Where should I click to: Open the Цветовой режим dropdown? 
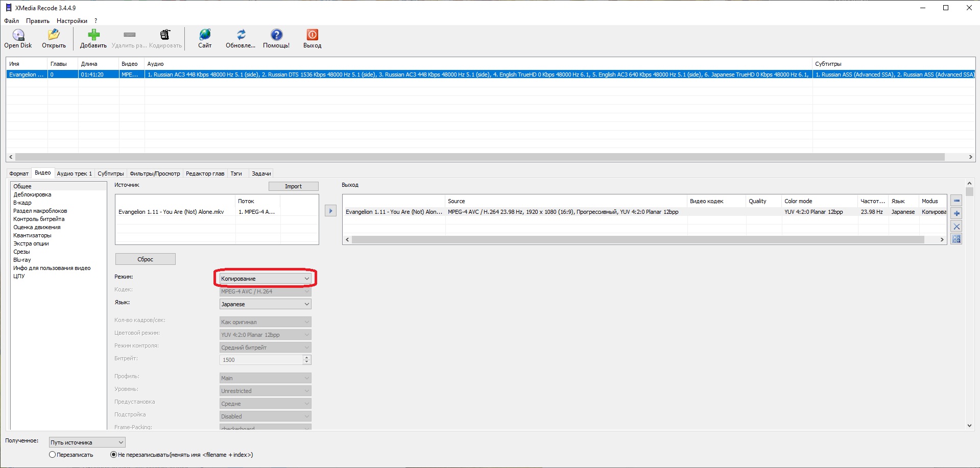click(265, 335)
